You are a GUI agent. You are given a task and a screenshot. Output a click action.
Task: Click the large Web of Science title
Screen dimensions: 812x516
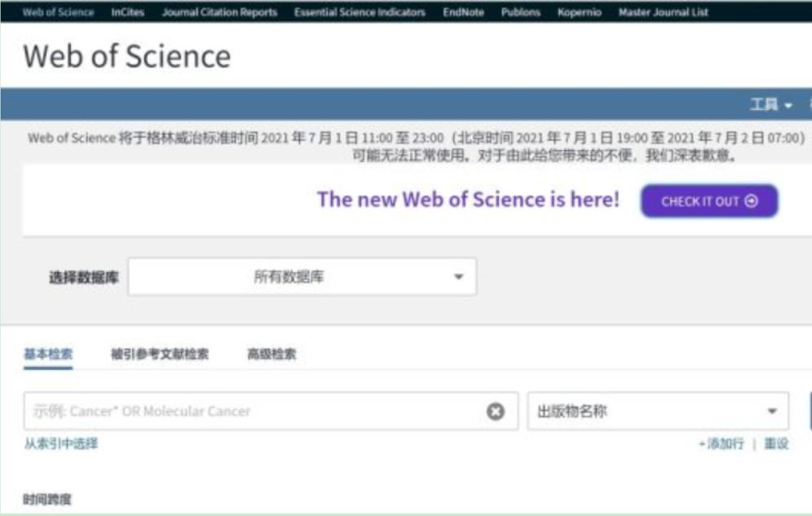coord(127,56)
